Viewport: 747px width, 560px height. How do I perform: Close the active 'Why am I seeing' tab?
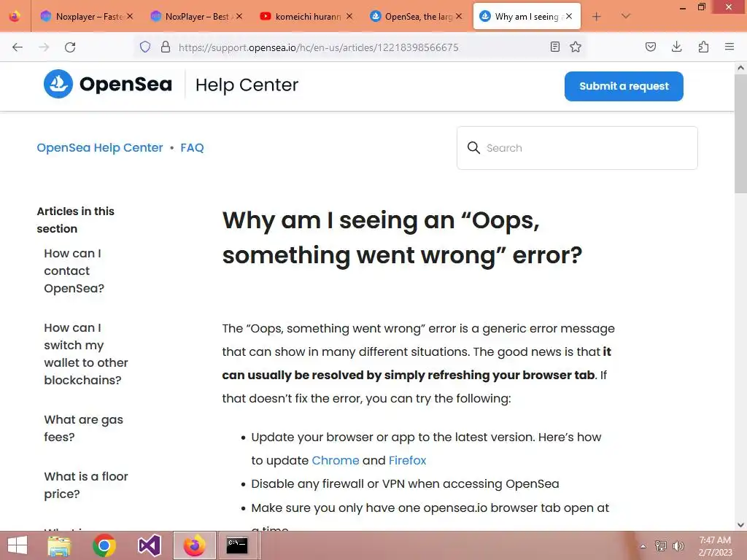click(x=569, y=16)
